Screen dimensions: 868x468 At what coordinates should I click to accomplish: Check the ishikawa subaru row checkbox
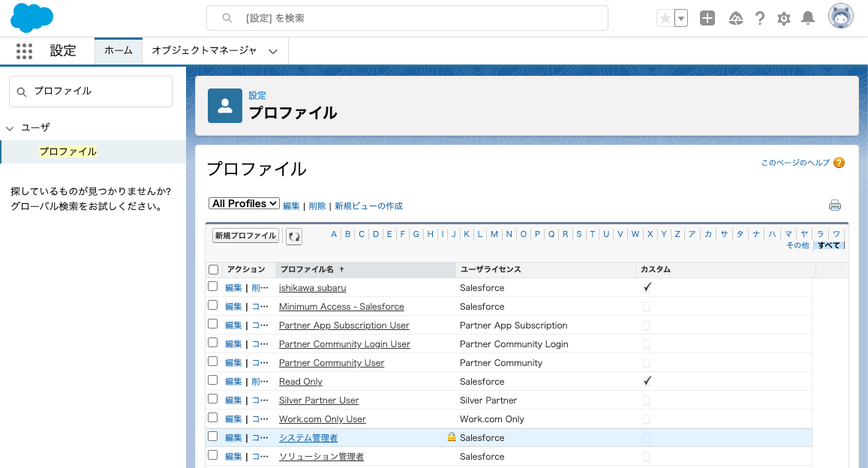[212, 286]
